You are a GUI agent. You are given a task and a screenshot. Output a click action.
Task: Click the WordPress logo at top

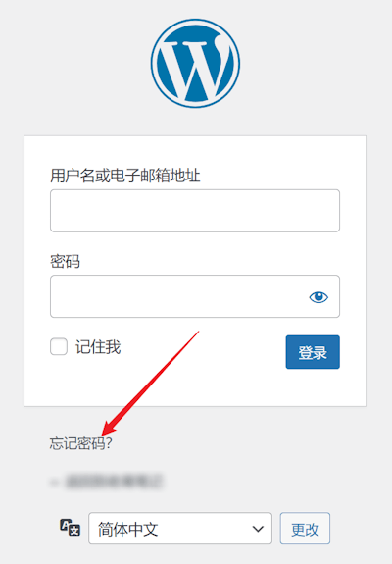click(x=195, y=64)
